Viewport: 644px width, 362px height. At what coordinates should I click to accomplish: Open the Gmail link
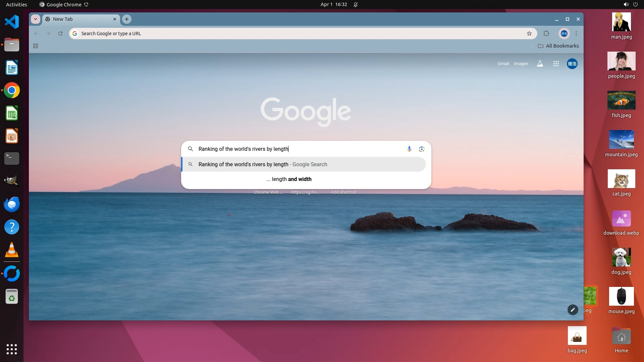503,64
